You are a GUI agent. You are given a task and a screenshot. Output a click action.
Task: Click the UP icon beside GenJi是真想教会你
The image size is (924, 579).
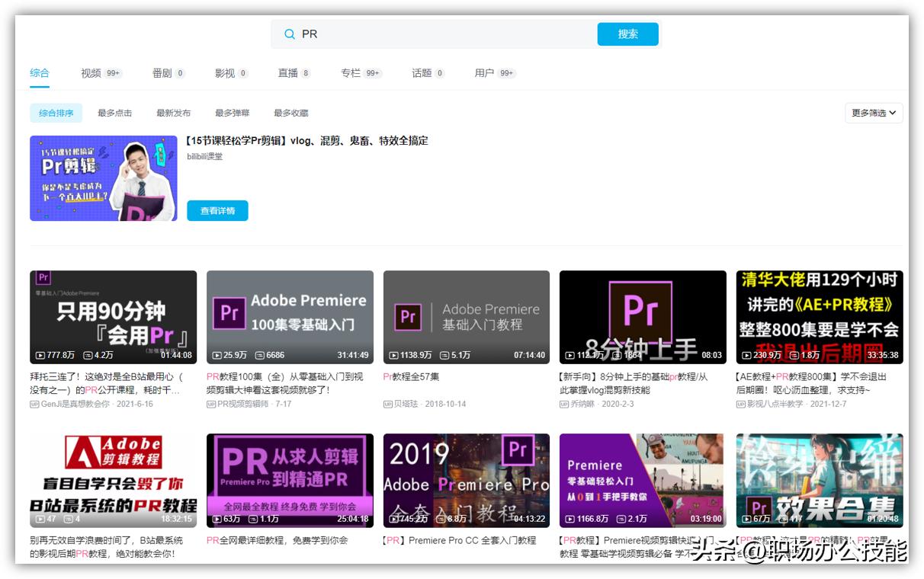[35, 404]
